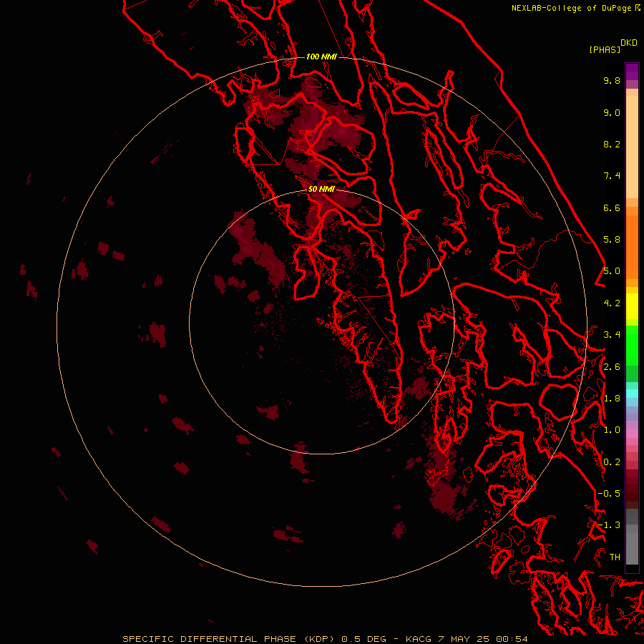Screen dimensions: 644x644
Task: Click the 0.2 scale value
Action: pyautogui.click(x=612, y=462)
